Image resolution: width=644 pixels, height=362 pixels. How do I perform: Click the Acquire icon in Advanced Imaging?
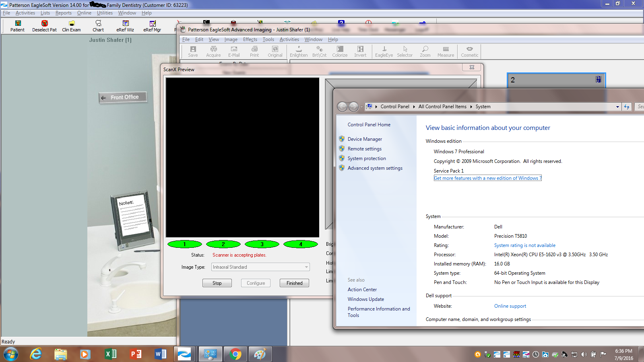(x=213, y=51)
